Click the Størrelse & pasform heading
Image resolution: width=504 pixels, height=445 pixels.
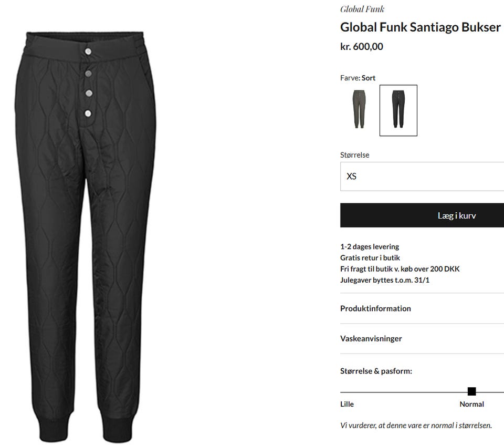[x=376, y=371]
